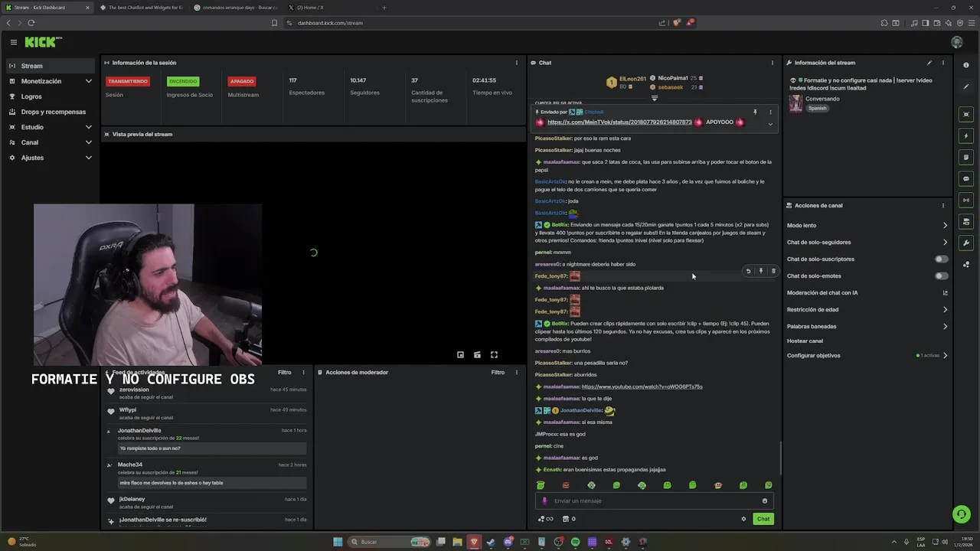
Task: Click the green Chat send button
Action: [763, 519]
